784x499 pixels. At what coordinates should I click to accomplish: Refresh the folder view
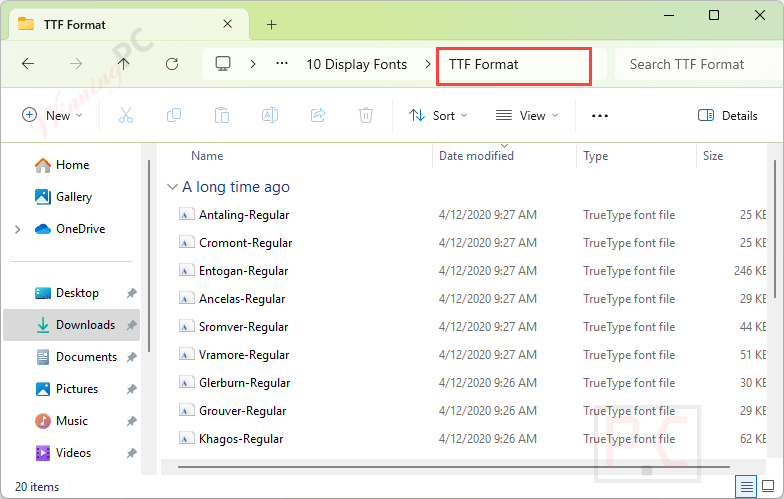tap(172, 64)
